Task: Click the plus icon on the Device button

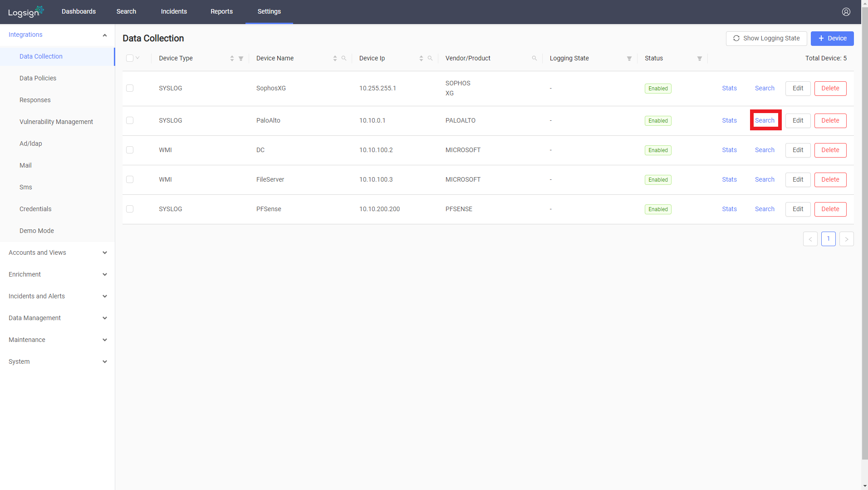Action: click(x=821, y=38)
